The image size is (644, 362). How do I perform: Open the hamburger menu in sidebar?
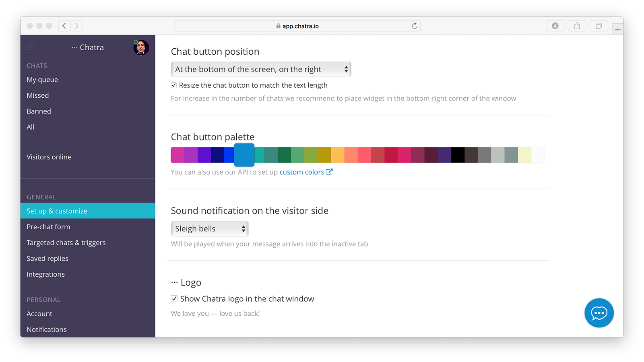31,47
